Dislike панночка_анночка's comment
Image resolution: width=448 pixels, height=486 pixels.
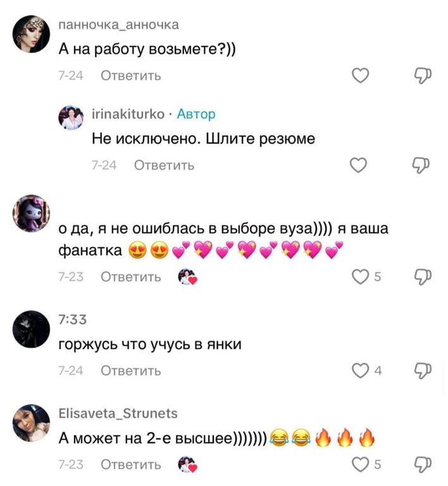[423, 75]
